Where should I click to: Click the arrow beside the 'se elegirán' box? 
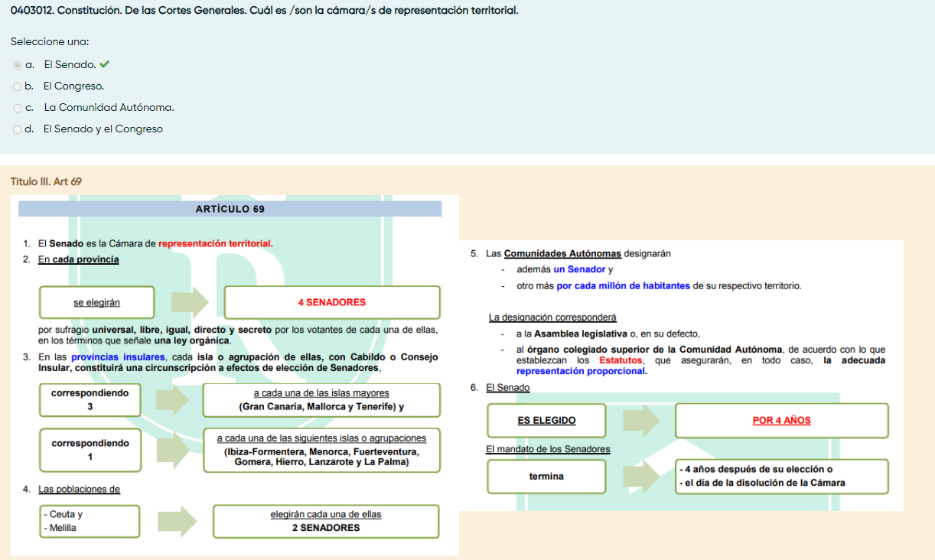[189, 302]
